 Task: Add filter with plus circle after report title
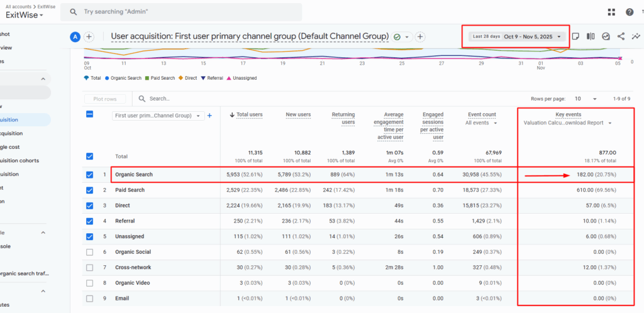tap(419, 37)
